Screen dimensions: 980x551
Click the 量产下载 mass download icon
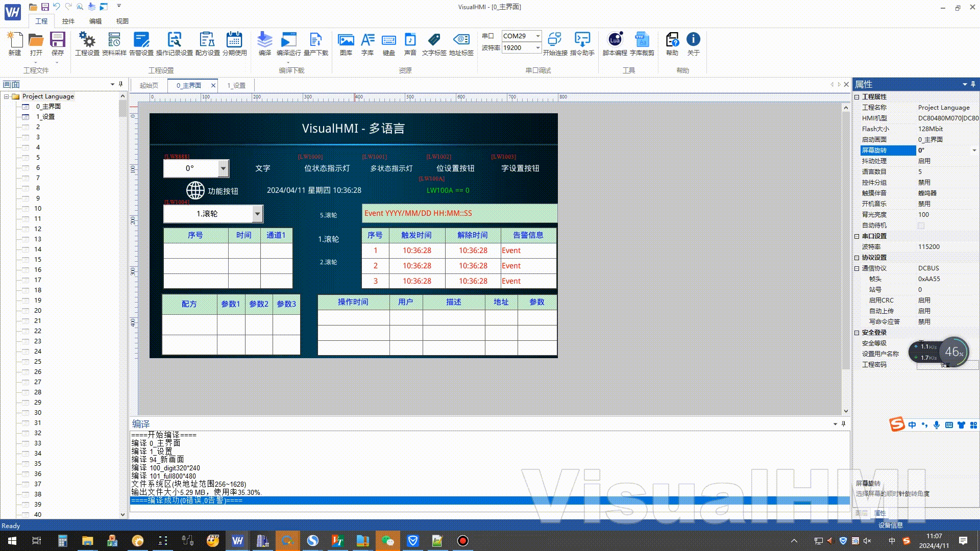click(x=315, y=40)
